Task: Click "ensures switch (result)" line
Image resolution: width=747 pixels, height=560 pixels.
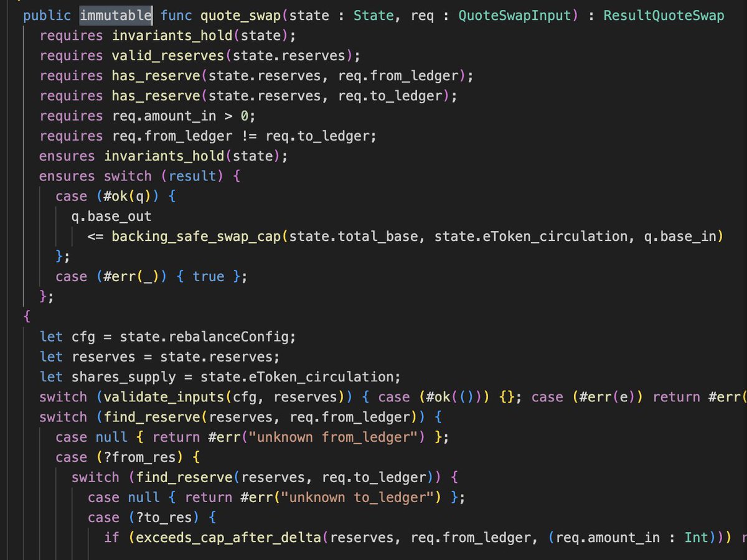Action: (x=139, y=176)
